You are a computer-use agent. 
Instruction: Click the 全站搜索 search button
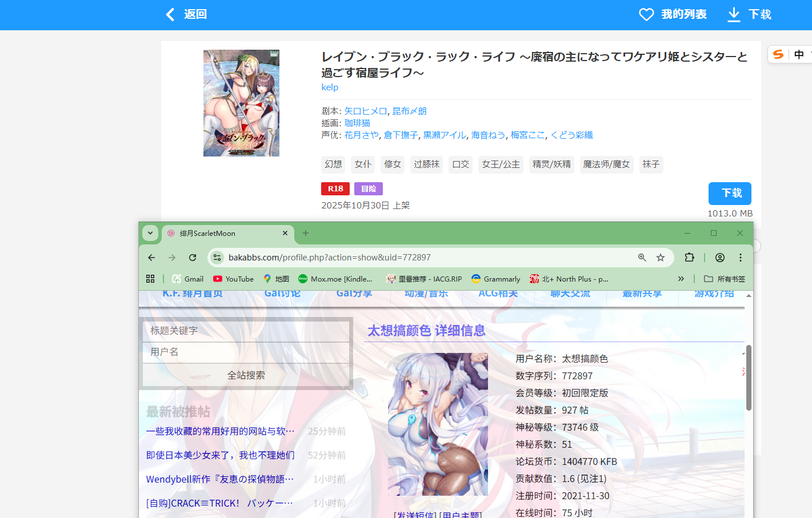(246, 375)
